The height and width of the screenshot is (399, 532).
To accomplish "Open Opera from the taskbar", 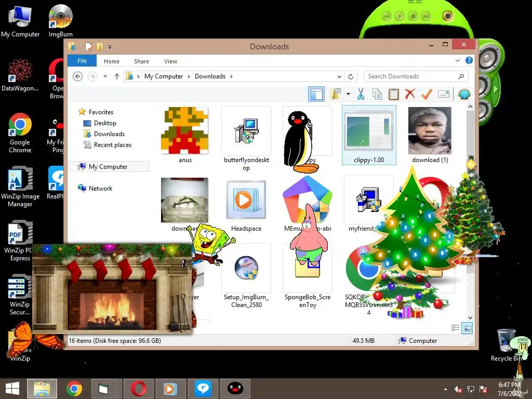I will 138,389.
